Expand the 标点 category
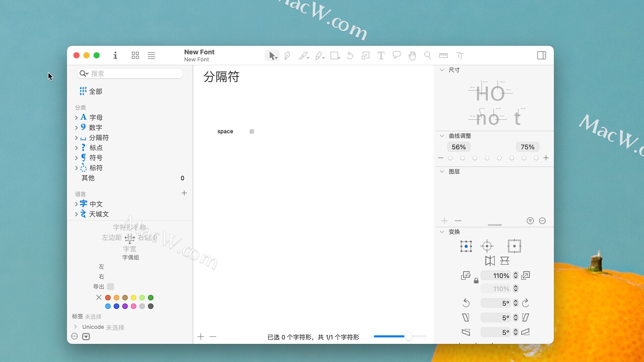This screenshot has width=644, height=362. tap(76, 148)
